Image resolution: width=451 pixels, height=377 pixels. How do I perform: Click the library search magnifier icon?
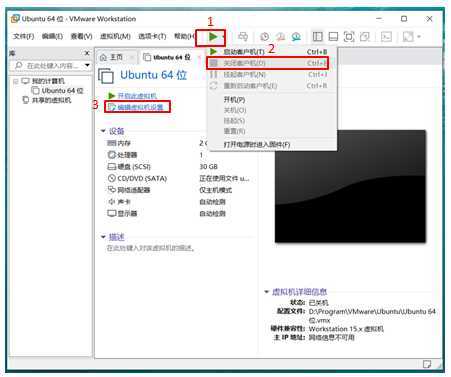19,65
